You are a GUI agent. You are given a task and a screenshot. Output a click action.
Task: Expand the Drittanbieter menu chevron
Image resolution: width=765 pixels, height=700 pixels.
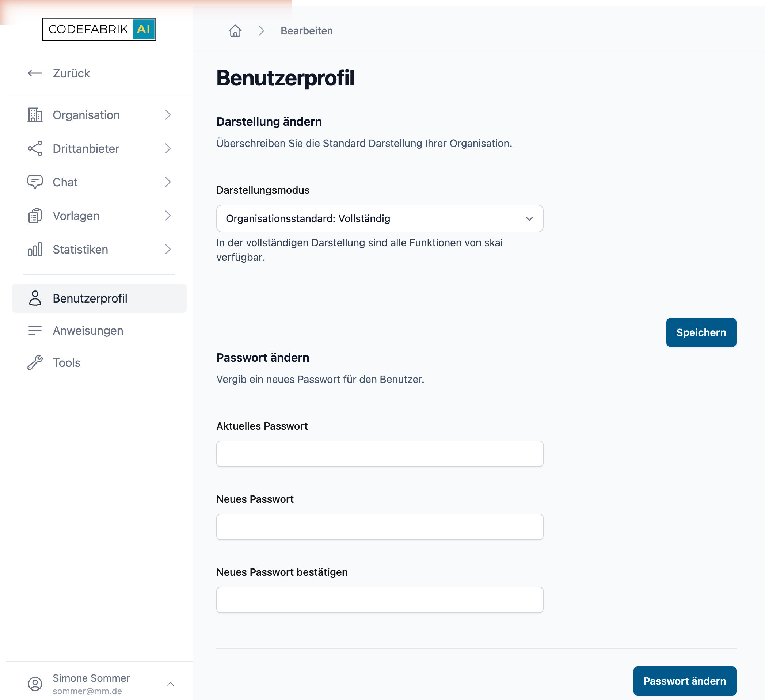168,148
